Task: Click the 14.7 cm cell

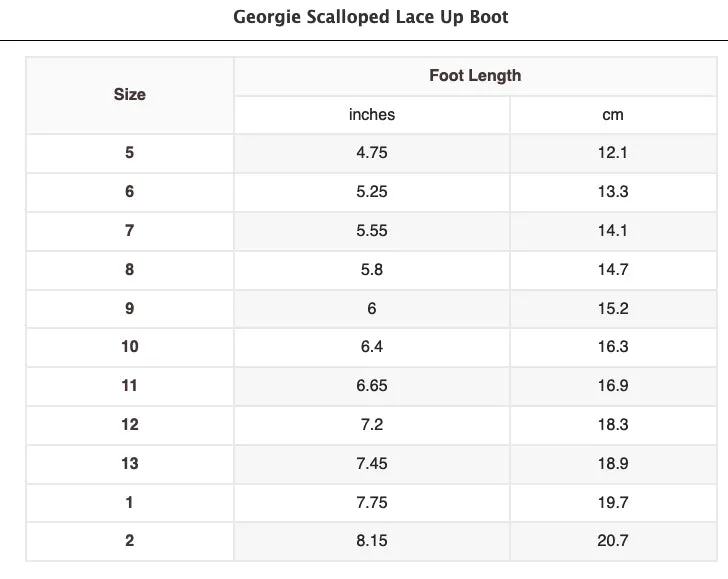Action: 613,270
